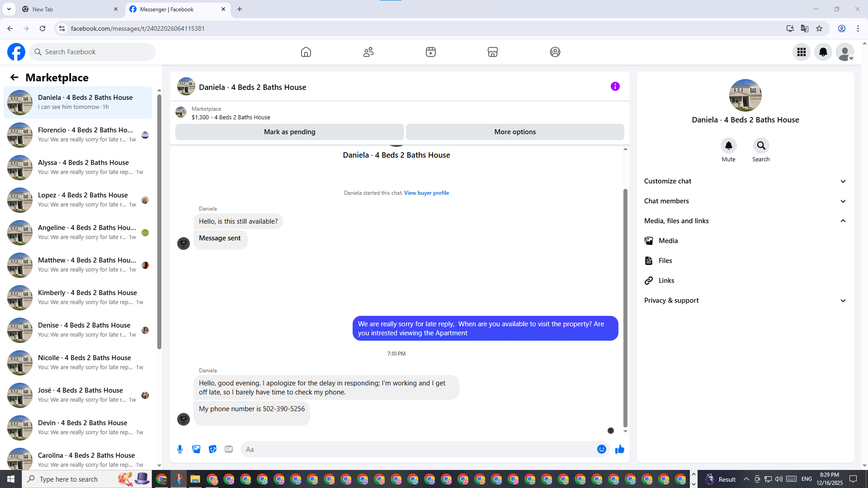Open the Facebook menu grid icon
The height and width of the screenshot is (488, 868).
[x=802, y=52]
